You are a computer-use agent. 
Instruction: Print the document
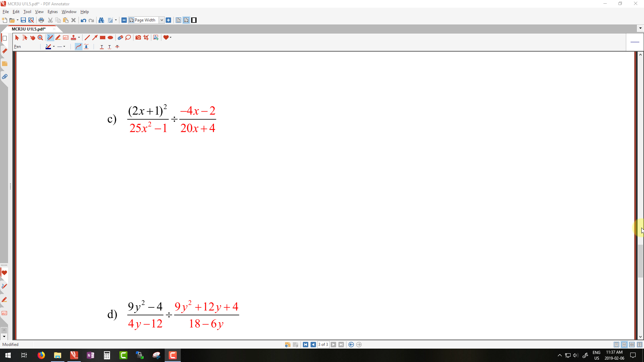click(41, 20)
